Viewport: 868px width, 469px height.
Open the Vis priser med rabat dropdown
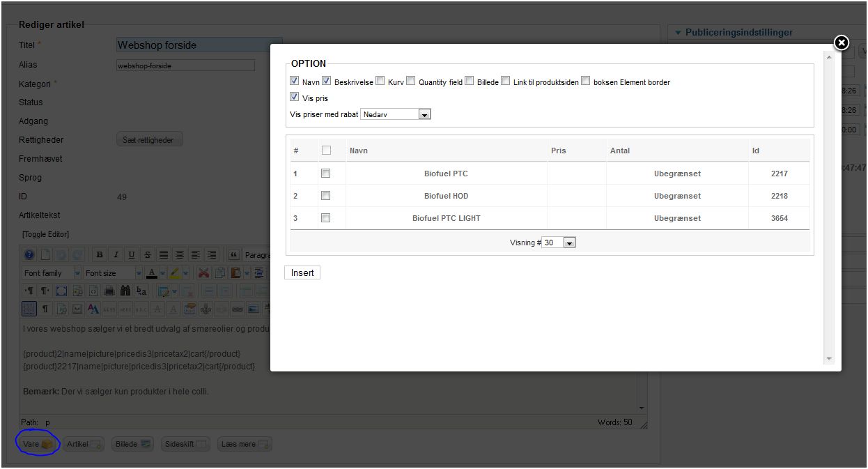coord(396,114)
